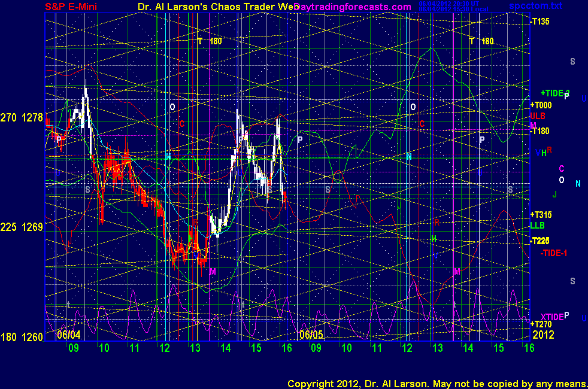588x389 pixels.
Task: Click the yellow "-T225" level label
Action: pyautogui.click(x=539, y=241)
